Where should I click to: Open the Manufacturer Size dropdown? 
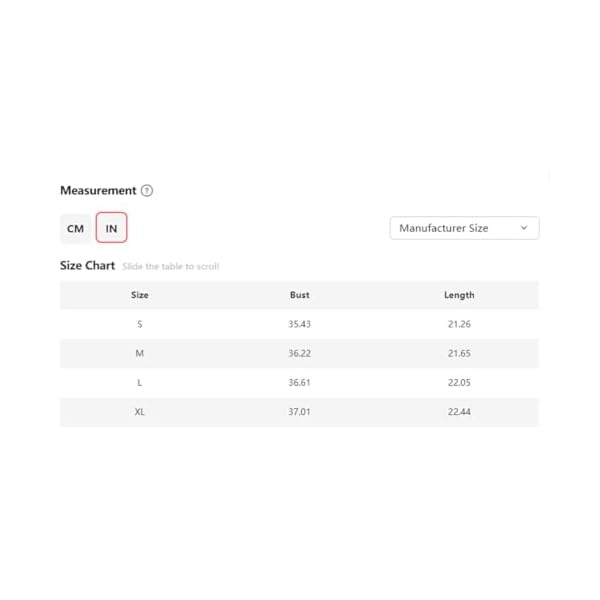pyautogui.click(x=463, y=228)
